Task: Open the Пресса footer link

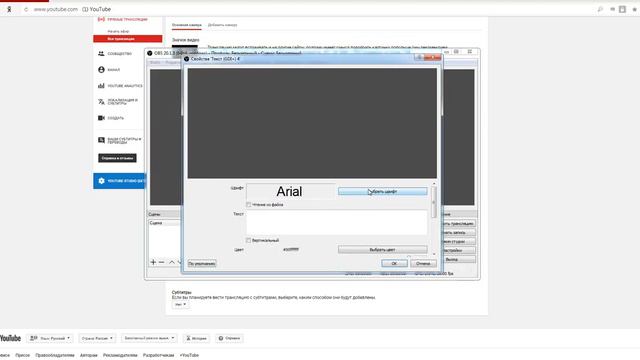Action: tap(22, 355)
